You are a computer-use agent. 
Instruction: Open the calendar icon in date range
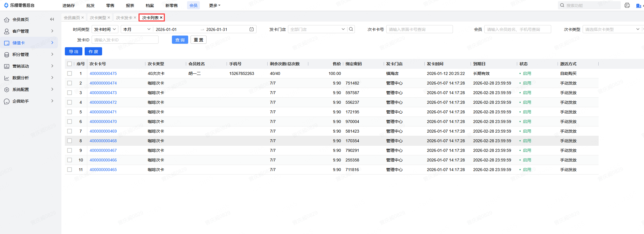[252, 29]
